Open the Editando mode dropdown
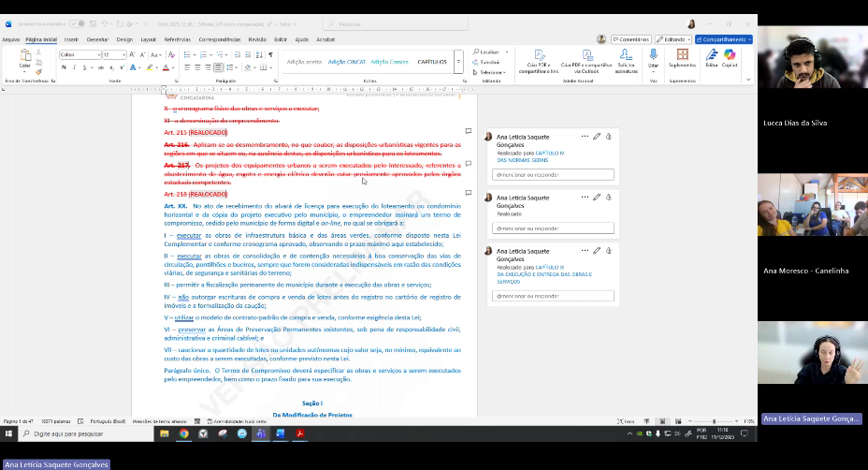This screenshot has width=868, height=470. coord(673,39)
